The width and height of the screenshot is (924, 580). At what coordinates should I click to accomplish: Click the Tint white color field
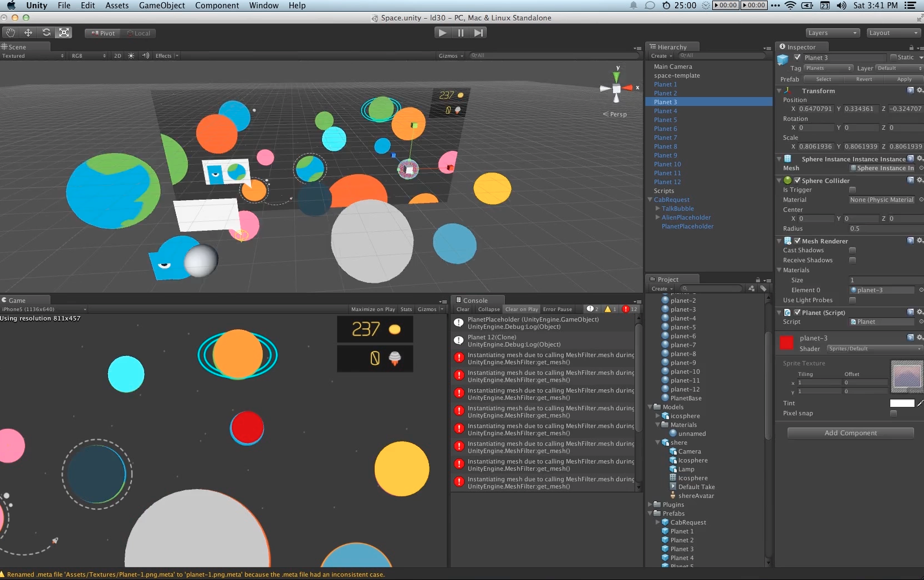[x=902, y=403]
